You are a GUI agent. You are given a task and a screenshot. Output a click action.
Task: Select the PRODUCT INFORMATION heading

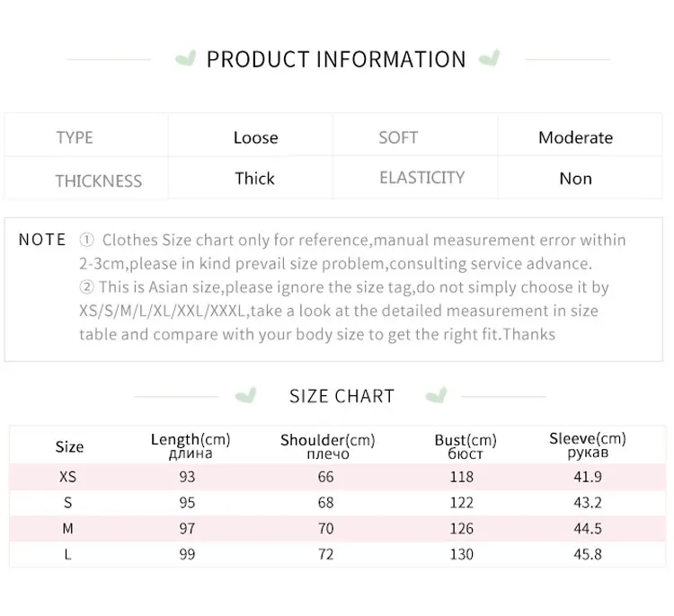336,60
